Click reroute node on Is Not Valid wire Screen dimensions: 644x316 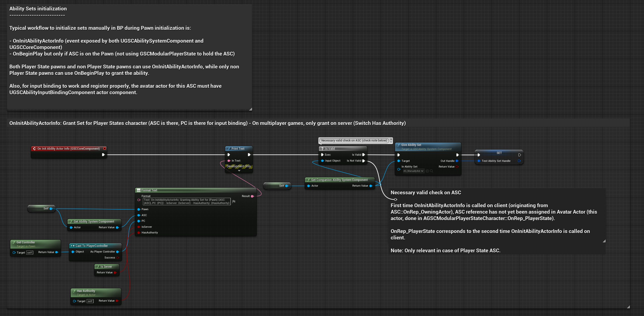point(395,200)
